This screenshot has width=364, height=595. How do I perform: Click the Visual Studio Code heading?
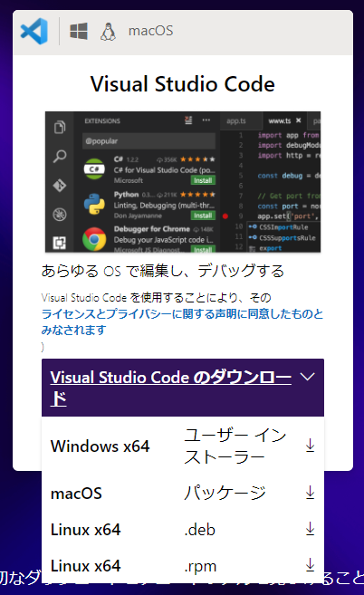pyautogui.click(x=183, y=84)
